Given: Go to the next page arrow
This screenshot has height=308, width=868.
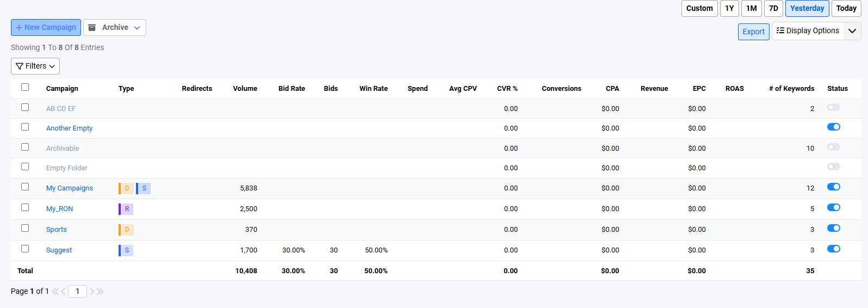Looking at the screenshot, I should pyautogui.click(x=92, y=292).
